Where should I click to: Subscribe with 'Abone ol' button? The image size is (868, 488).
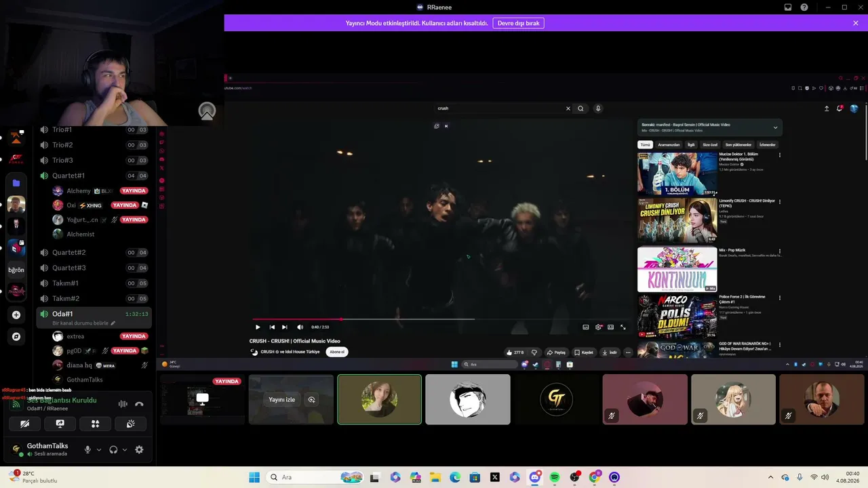coord(337,352)
